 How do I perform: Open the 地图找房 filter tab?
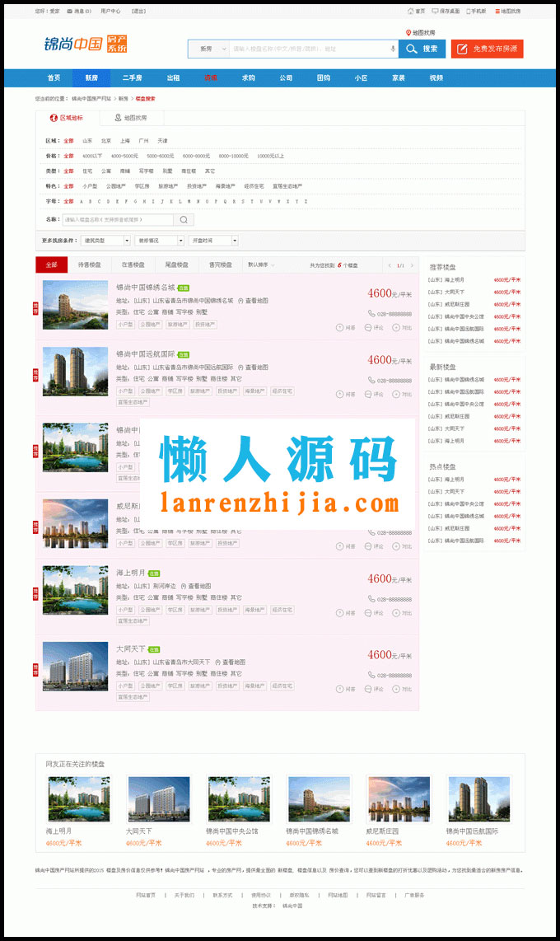(131, 118)
